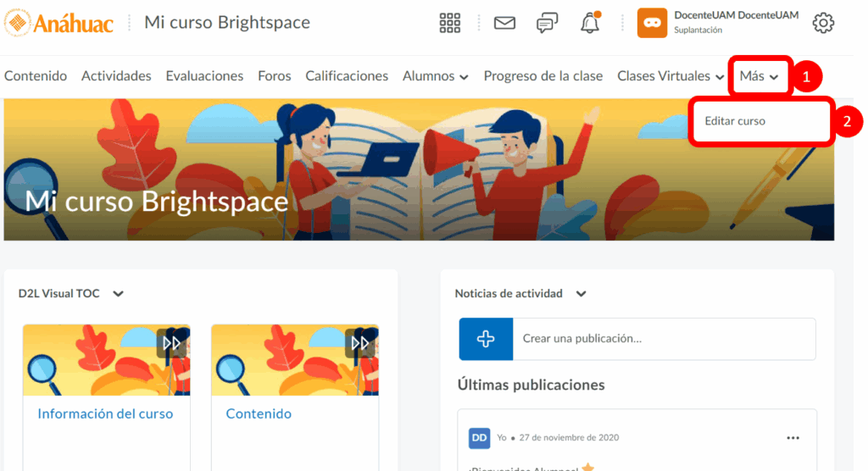The image size is (868, 471).
Task: Open the Evaluaciones navigation item
Action: [204, 76]
